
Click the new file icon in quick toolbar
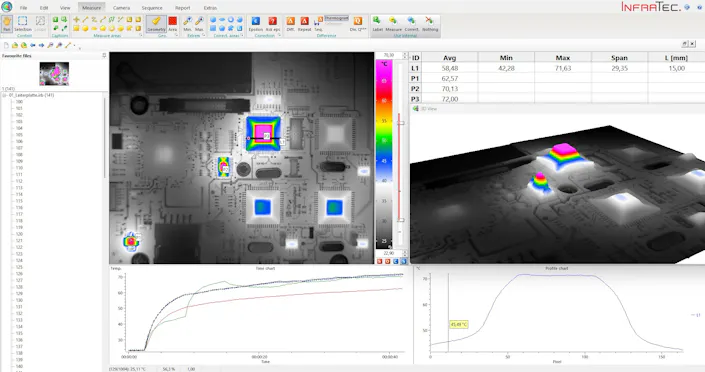pos(6,45)
